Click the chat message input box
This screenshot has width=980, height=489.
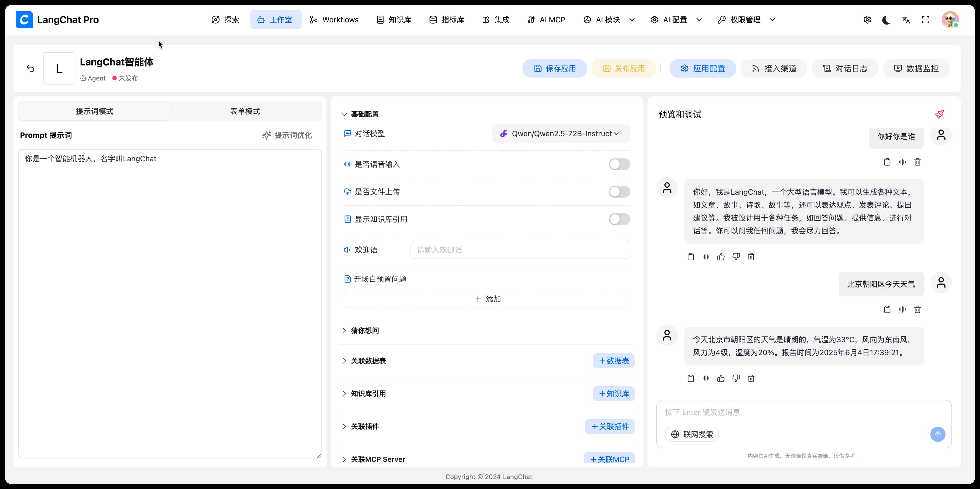point(804,413)
